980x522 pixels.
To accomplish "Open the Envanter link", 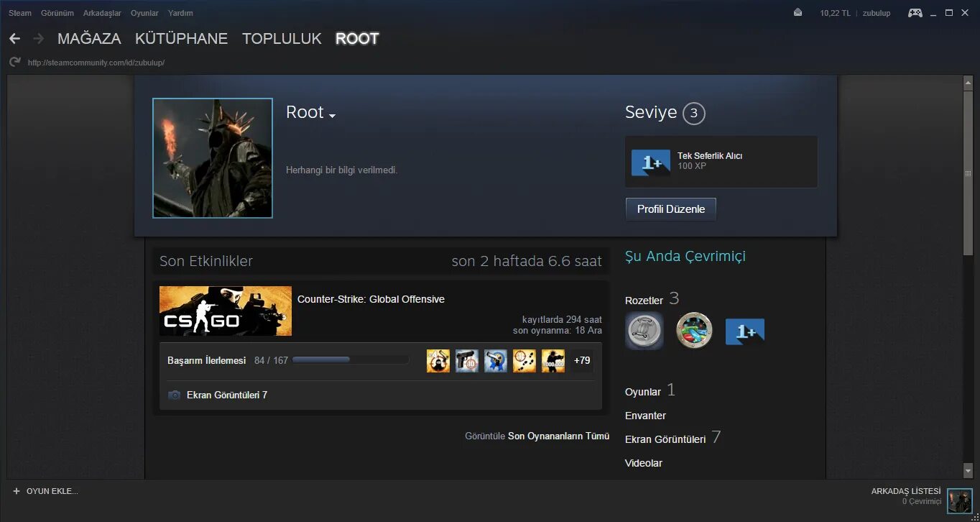I will pyautogui.click(x=645, y=416).
